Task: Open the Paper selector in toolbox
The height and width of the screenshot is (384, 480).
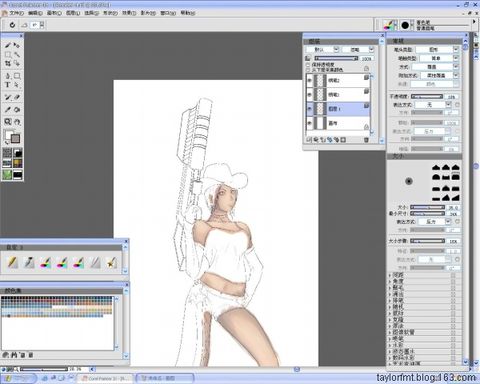Action: coord(7,153)
